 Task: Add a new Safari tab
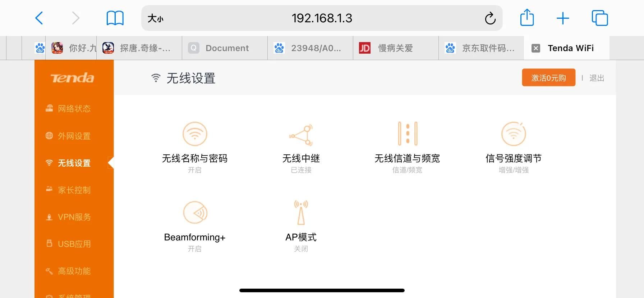[x=563, y=18]
